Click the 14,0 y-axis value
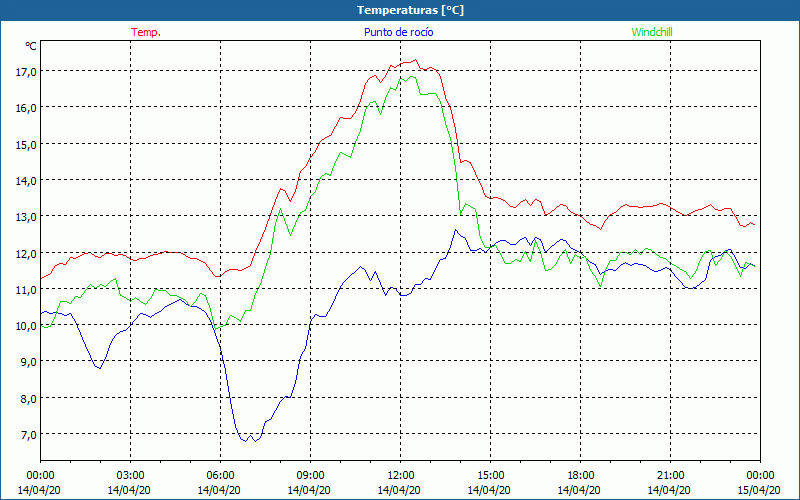This screenshot has height=500, width=800. click(26, 181)
